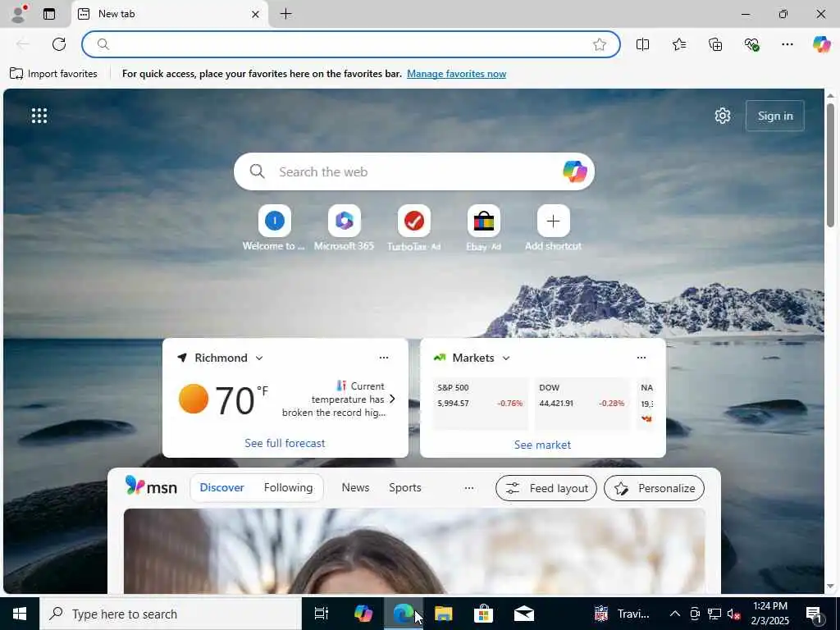This screenshot has height=630, width=840.
Task: Click the taskbar Type here to search box
Action: [x=171, y=614]
